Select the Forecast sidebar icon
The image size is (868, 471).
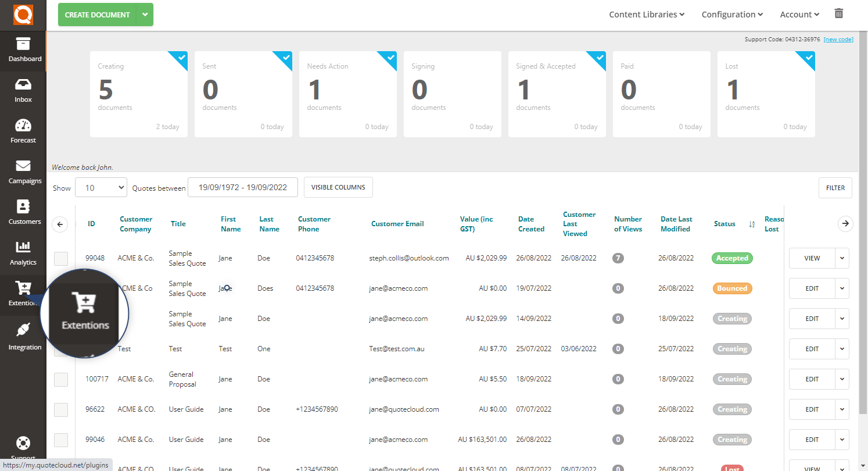23,131
